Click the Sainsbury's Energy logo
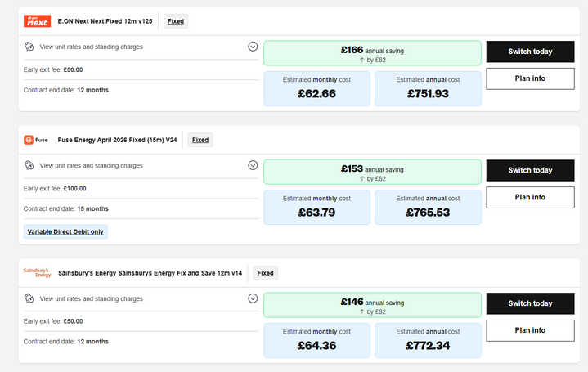The height and width of the screenshot is (372, 588). 37,272
